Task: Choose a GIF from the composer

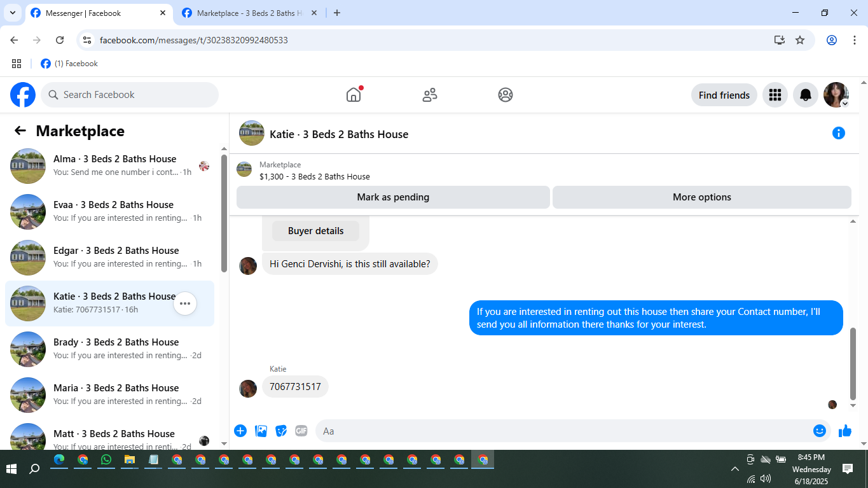Action: (x=301, y=431)
